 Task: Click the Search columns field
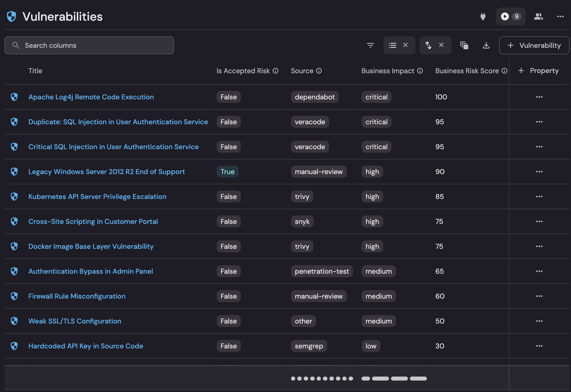click(89, 45)
